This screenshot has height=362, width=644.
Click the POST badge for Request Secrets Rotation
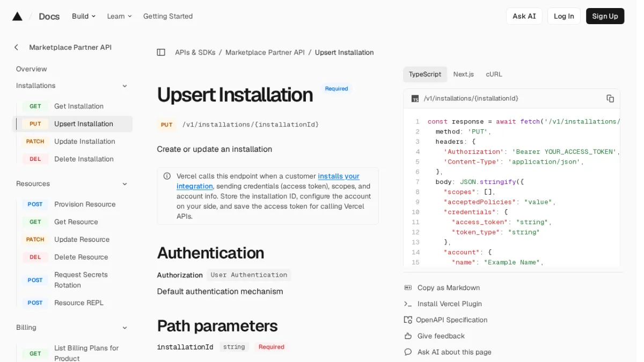35,280
